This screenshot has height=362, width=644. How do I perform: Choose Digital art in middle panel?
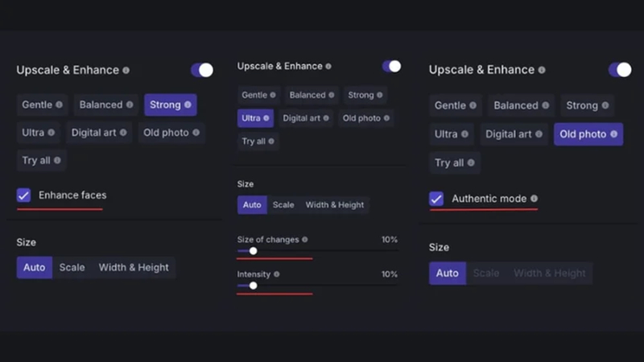(x=306, y=118)
